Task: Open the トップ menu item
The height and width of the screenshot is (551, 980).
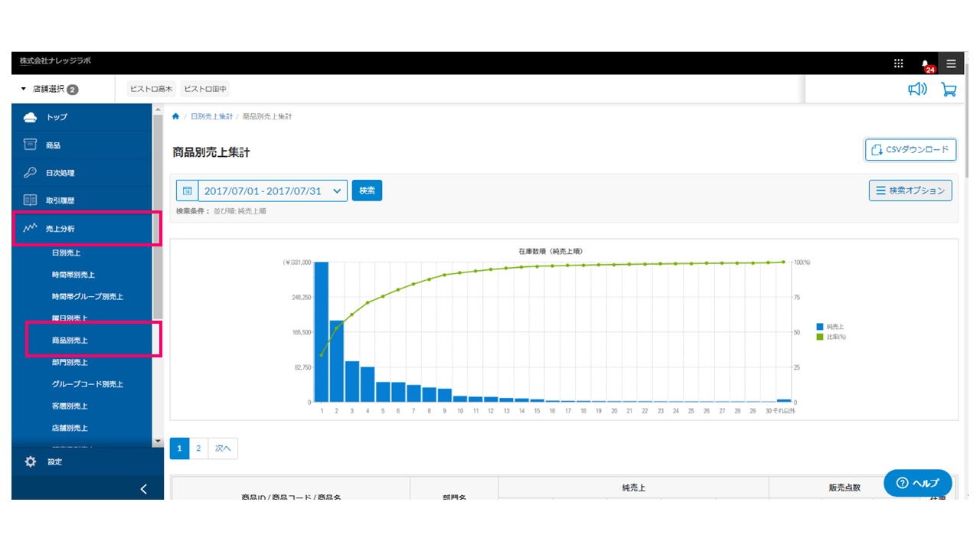Action: (x=82, y=117)
